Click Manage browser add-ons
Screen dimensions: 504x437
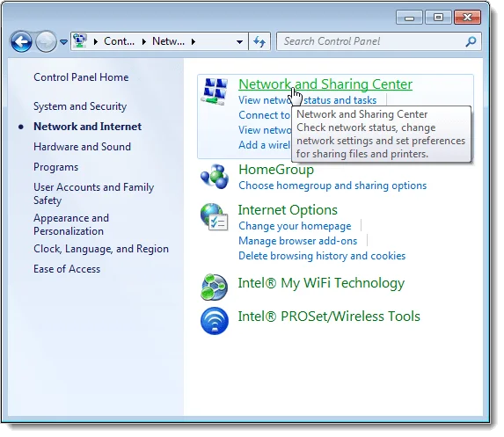[x=297, y=241]
